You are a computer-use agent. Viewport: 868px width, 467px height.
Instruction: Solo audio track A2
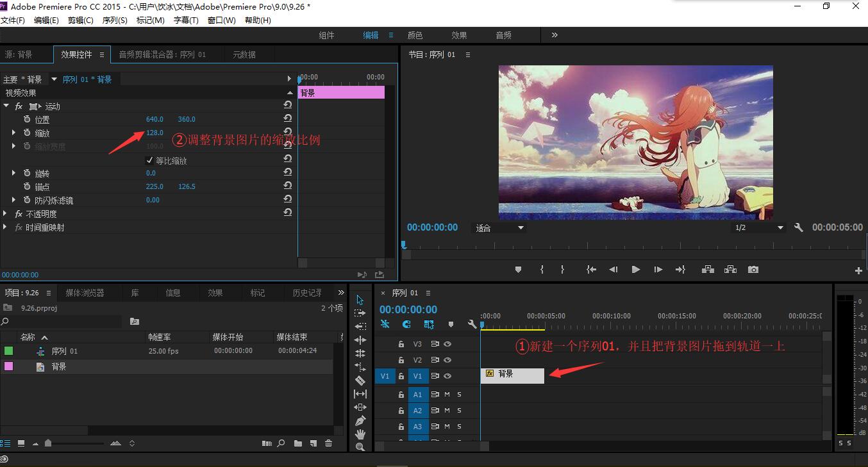pos(459,410)
